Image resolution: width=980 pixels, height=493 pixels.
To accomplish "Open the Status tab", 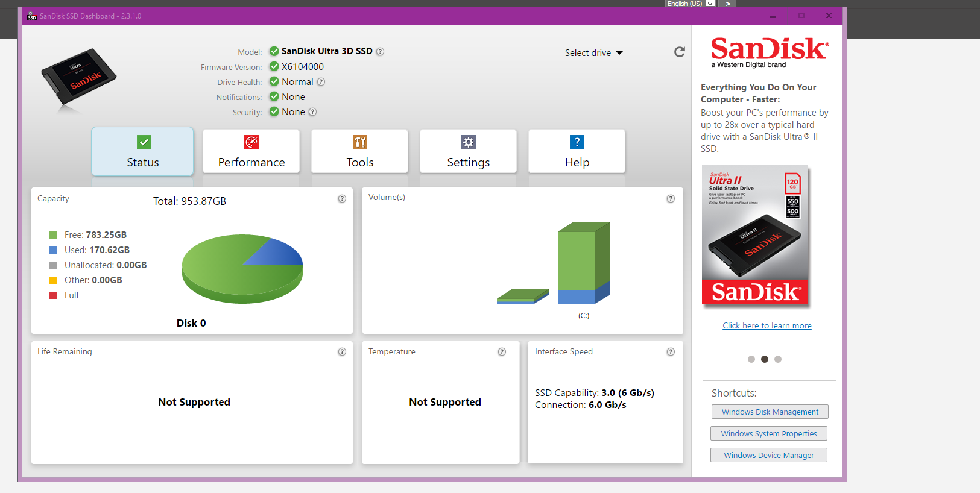I will (143, 151).
